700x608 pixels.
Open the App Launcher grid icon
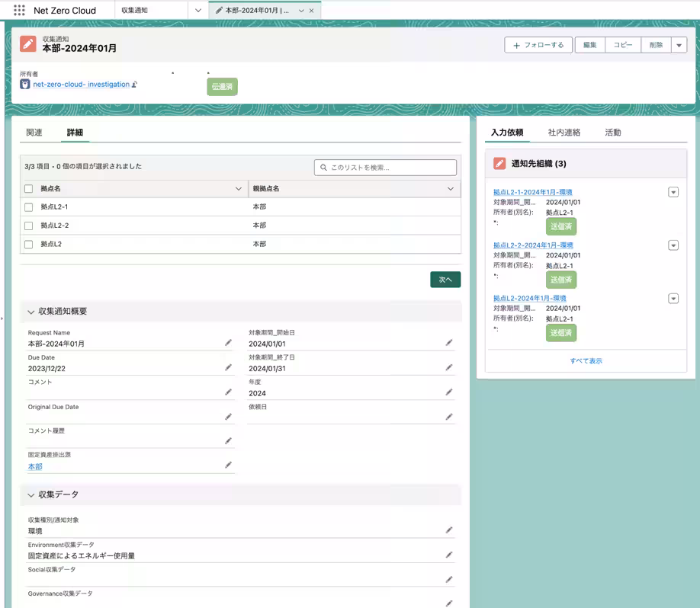pyautogui.click(x=19, y=11)
